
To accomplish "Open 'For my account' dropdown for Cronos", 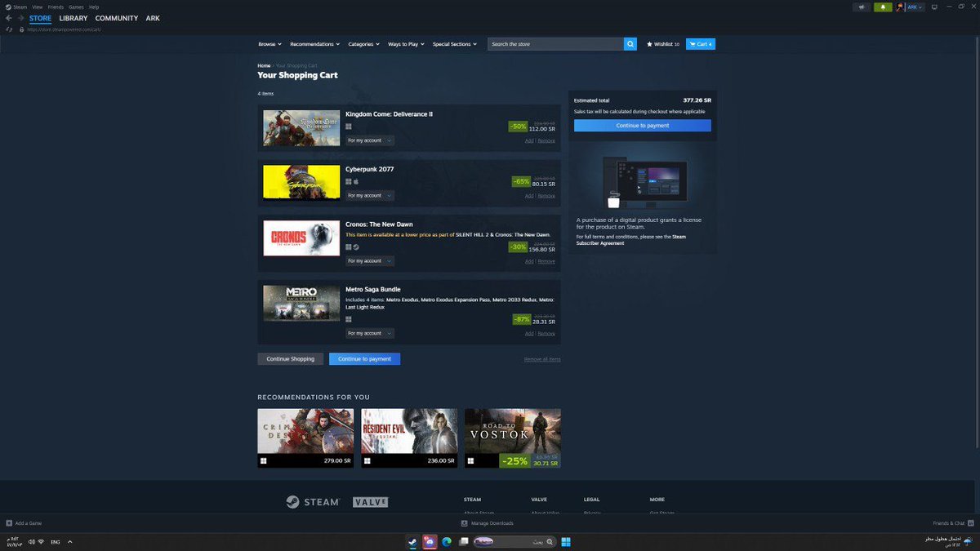I will point(369,260).
